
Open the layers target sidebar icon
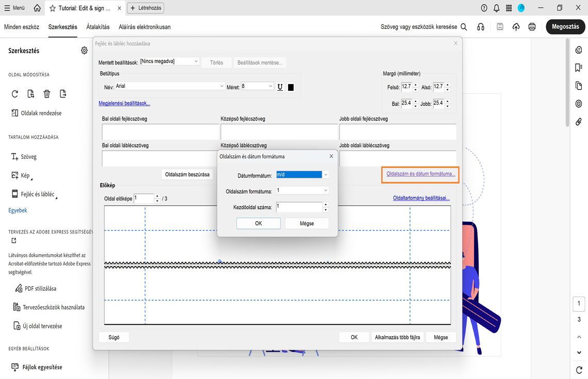click(x=579, y=104)
